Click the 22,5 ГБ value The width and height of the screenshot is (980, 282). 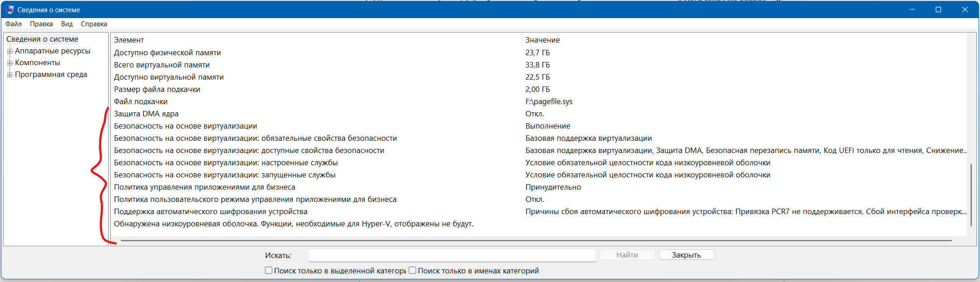point(538,77)
